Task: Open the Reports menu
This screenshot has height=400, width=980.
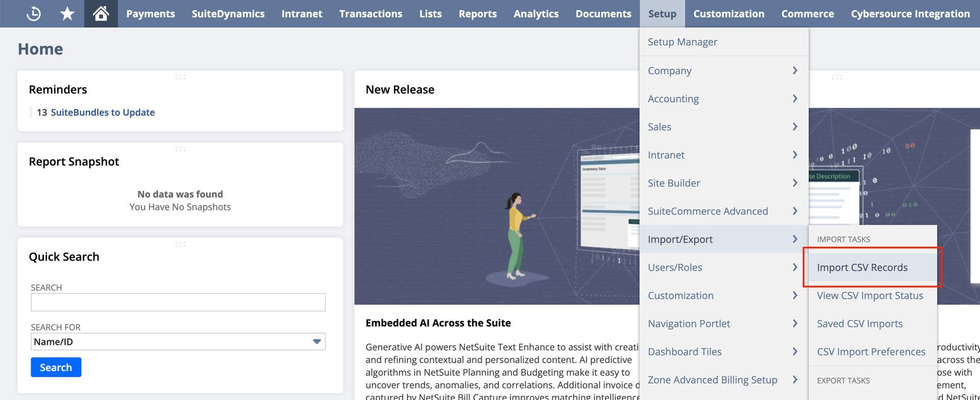Action: click(478, 14)
